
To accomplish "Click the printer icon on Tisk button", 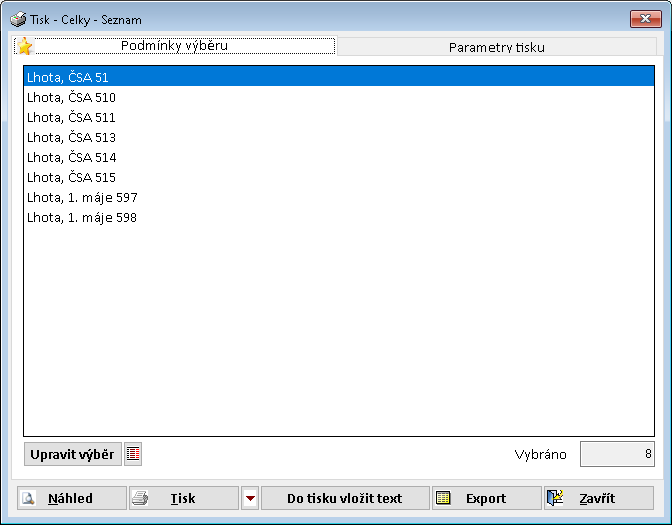I will tap(141, 498).
